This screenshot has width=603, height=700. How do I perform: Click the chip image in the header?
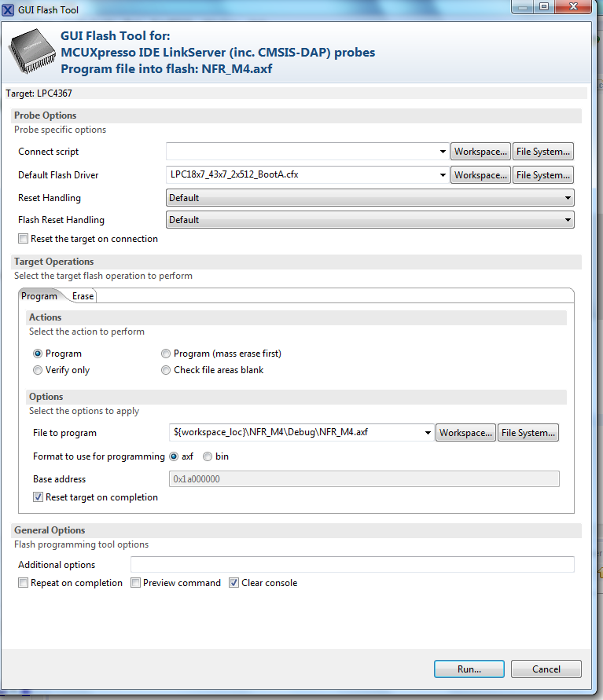(32, 51)
